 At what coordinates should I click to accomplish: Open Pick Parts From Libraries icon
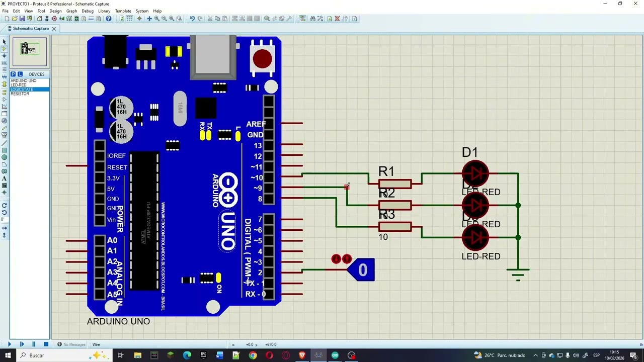tap(267, 19)
